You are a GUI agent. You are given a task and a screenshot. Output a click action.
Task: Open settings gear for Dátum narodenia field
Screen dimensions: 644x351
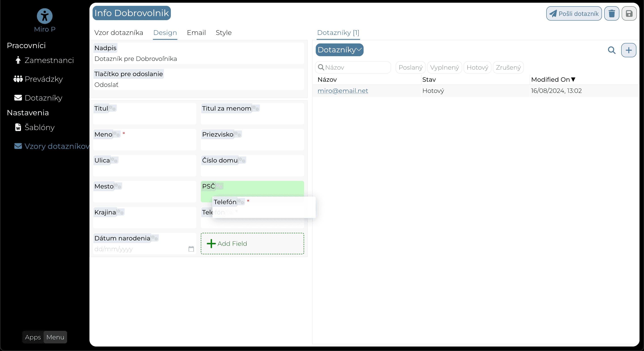tap(155, 238)
